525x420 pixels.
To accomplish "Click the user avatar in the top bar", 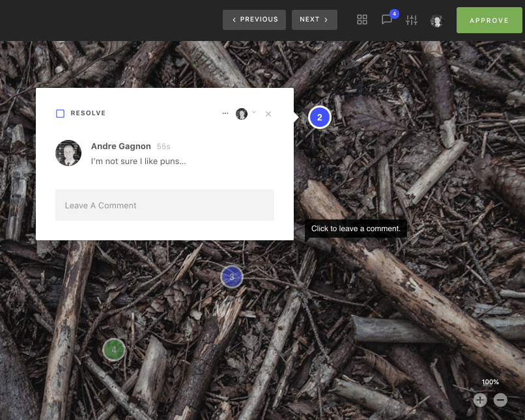I will click(x=436, y=21).
